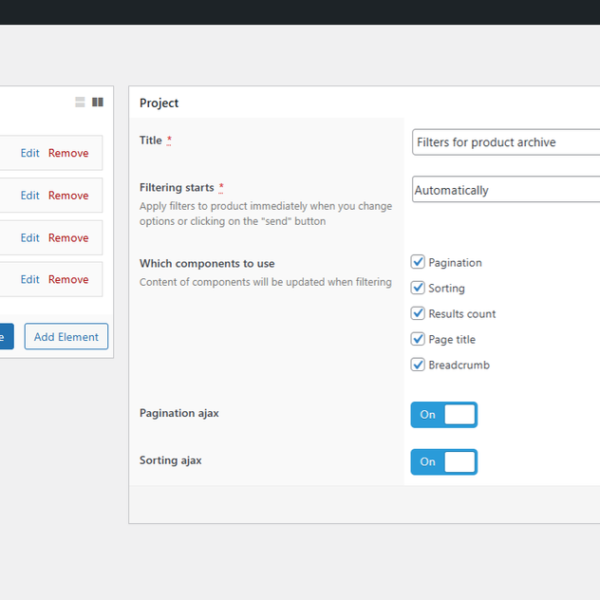The height and width of the screenshot is (600, 600).
Task: Edit the second filter element
Action: click(x=30, y=196)
